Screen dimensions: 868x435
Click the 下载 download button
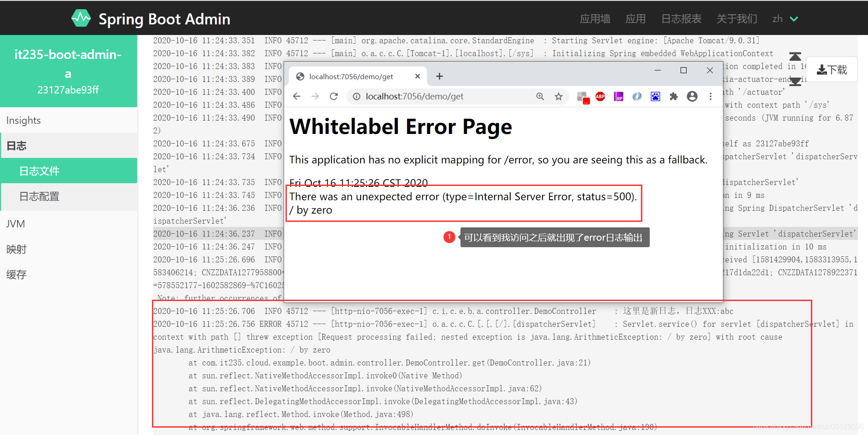click(x=832, y=70)
